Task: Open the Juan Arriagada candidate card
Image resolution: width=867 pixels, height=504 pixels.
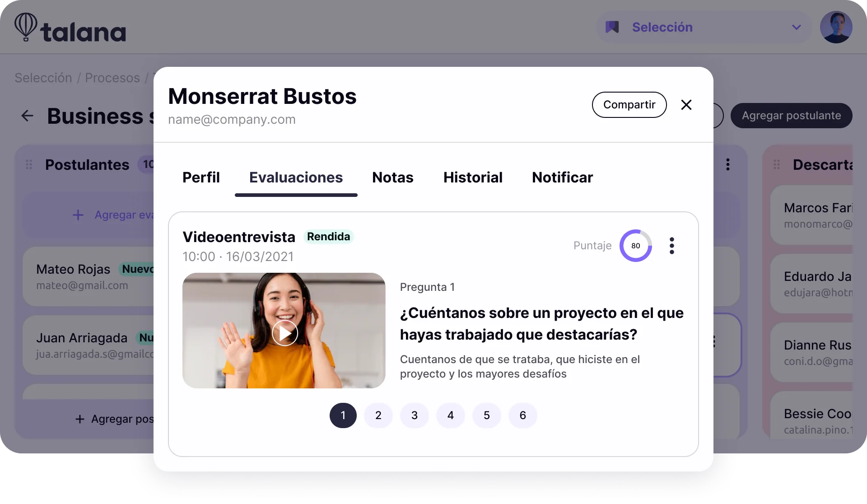Action: click(x=89, y=345)
